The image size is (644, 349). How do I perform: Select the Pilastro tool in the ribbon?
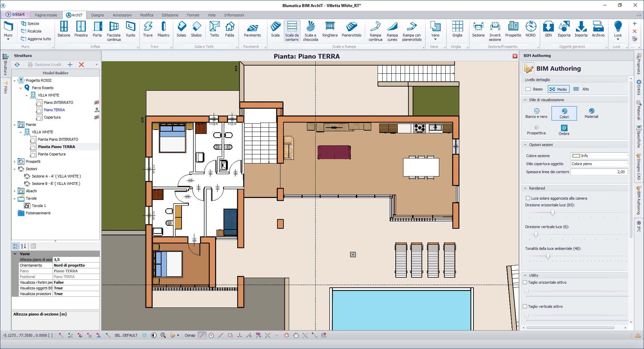(x=163, y=29)
